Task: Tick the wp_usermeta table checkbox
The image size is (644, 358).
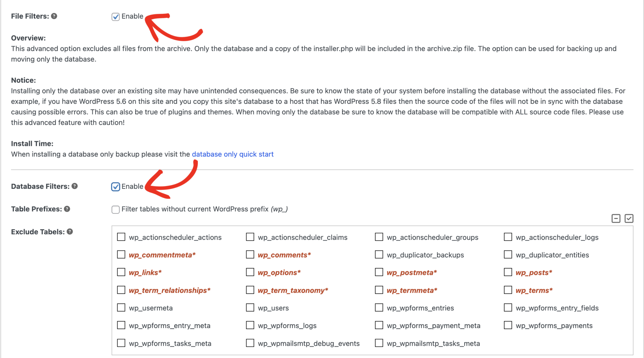Action: click(121, 307)
